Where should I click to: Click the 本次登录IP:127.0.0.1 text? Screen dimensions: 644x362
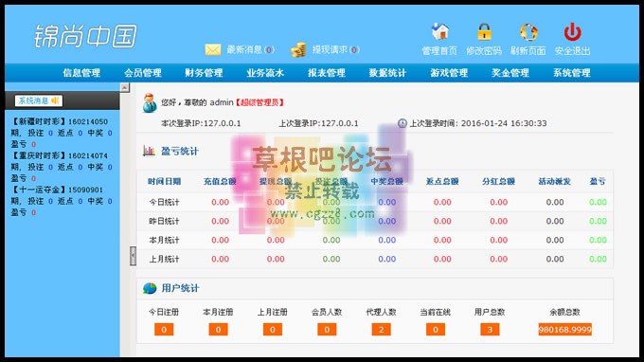(201, 123)
